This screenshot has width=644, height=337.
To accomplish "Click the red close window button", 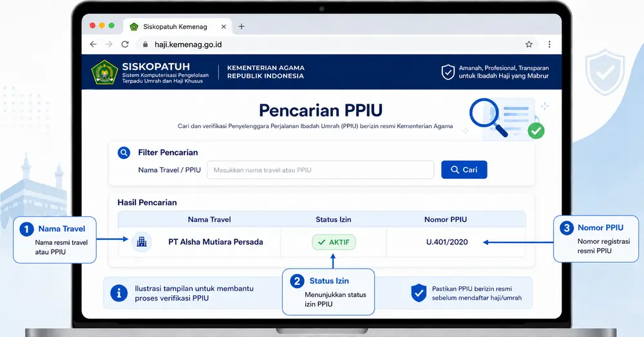I will [x=92, y=26].
